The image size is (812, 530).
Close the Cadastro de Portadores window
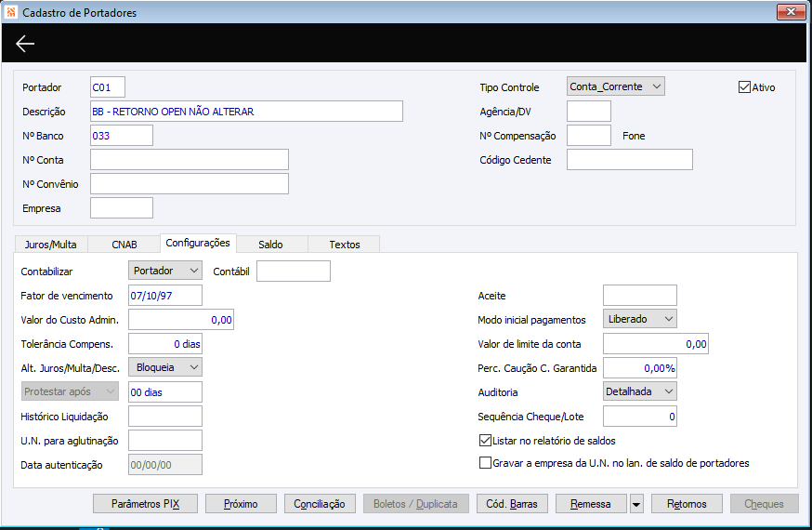click(790, 11)
